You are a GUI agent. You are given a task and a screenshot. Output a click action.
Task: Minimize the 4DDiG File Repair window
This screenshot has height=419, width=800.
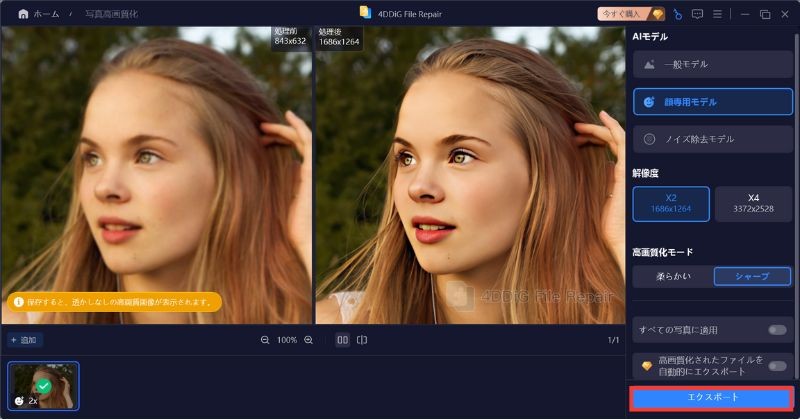(745, 14)
